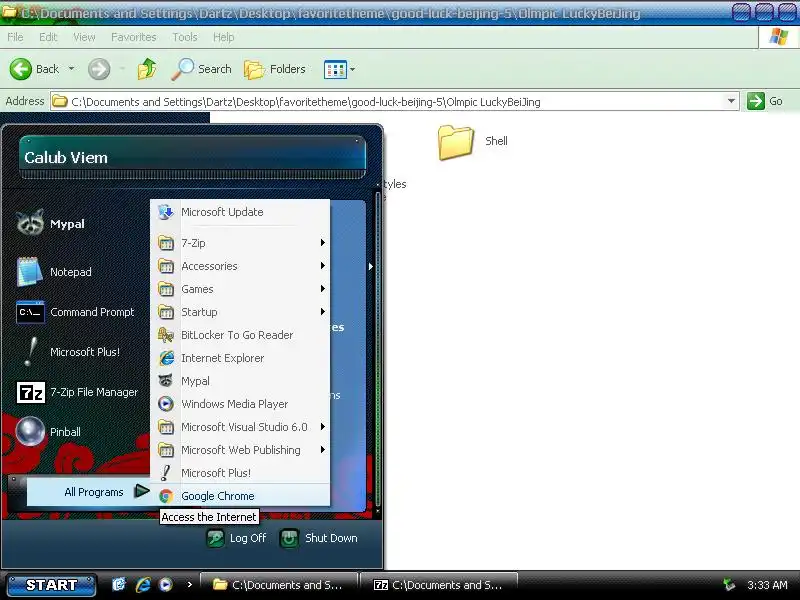Start the Pinball game
Image resolution: width=800 pixels, height=600 pixels.
[x=48, y=432]
